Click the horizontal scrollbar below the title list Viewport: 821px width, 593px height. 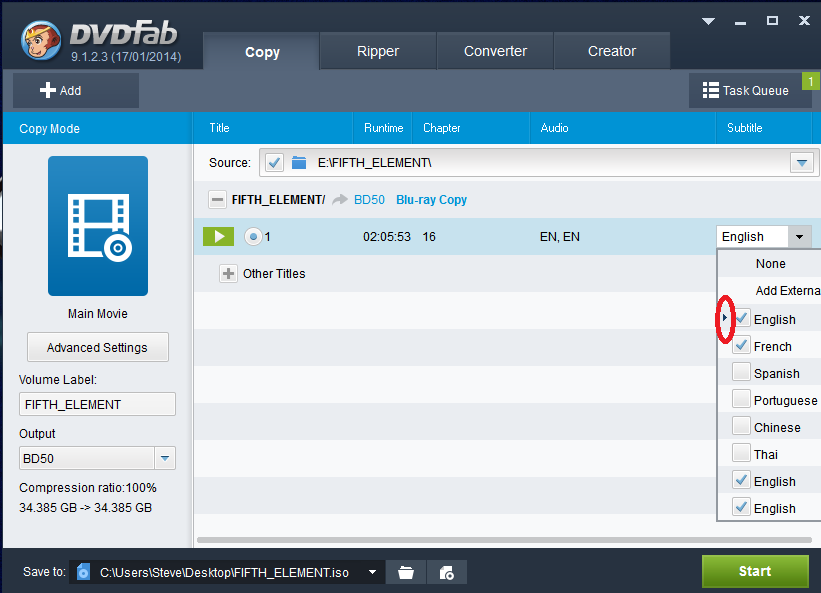[504, 540]
